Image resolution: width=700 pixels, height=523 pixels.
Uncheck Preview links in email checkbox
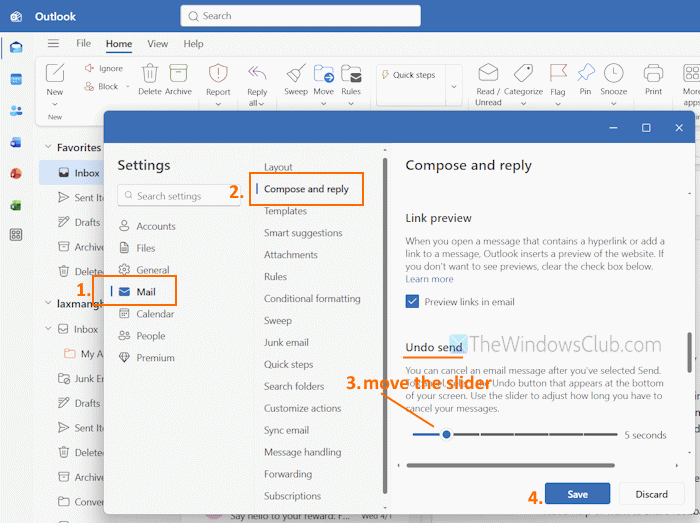[x=412, y=302]
